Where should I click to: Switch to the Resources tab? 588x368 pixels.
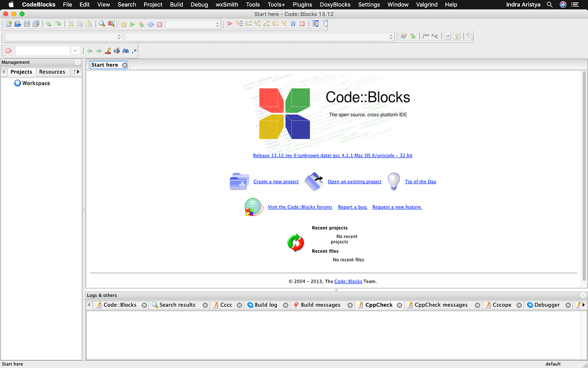click(x=52, y=72)
